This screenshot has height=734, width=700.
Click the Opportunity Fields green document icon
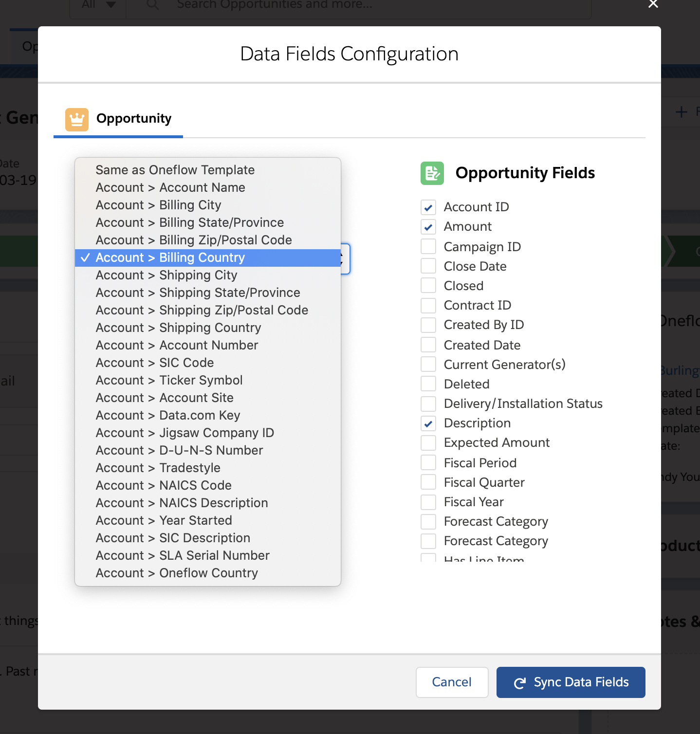(x=432, y=173)
